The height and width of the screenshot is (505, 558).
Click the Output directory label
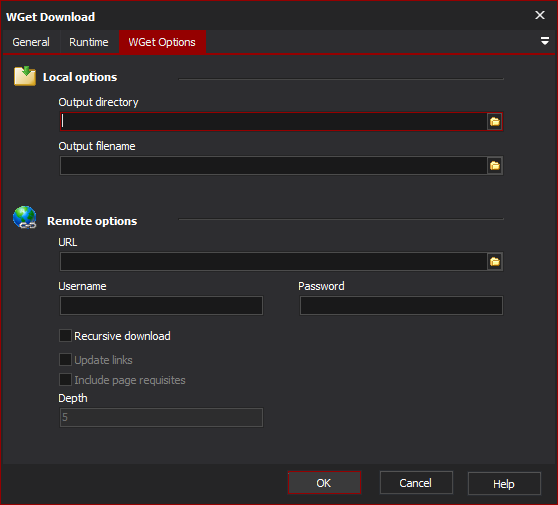pos(99,102)
